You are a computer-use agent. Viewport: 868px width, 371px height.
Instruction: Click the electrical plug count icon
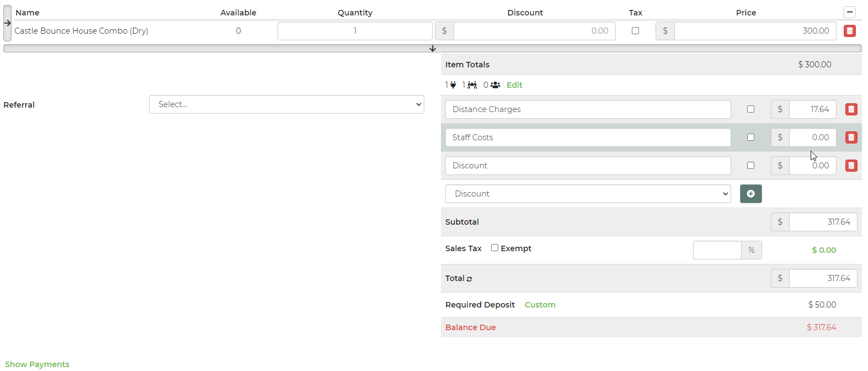(x=453, y=85)
